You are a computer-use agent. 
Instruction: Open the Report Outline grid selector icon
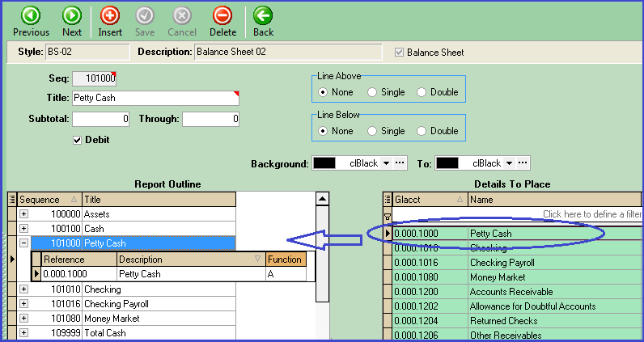(12, 200)
